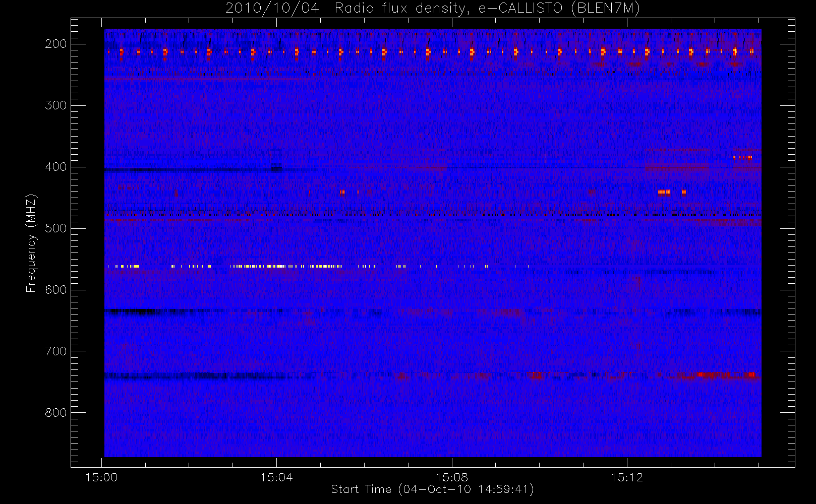Viewport: 816px width, 504px height.
Task: Click the '15:08' time tick label
Action: pyautogui.click(x=451, y=477)
